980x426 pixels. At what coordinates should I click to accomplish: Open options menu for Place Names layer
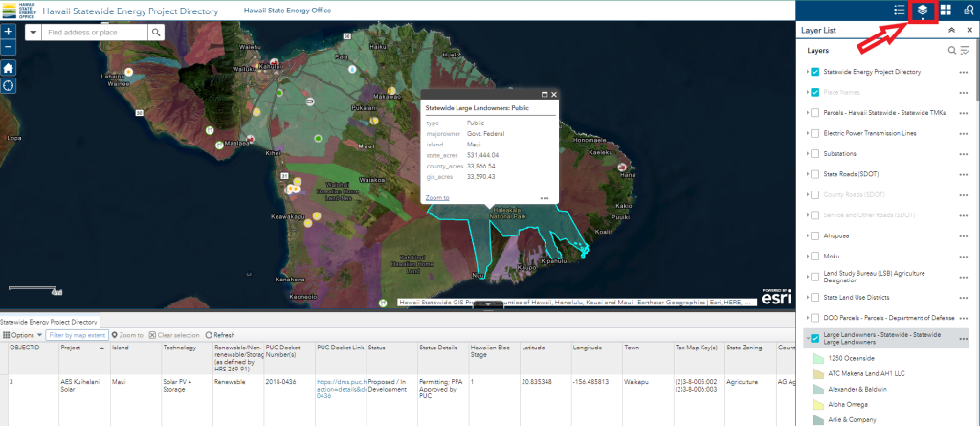(x=963, y=93)
